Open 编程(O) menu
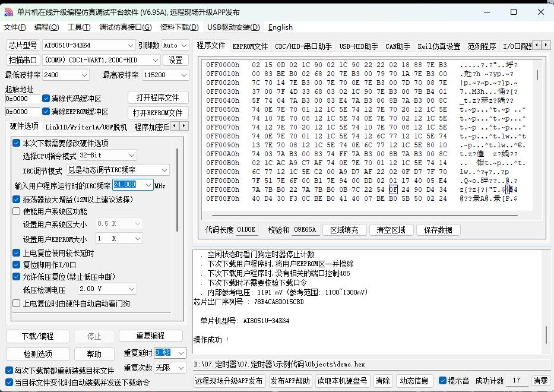The height and width of the screenshot is (392, 554). pos(47,27)
